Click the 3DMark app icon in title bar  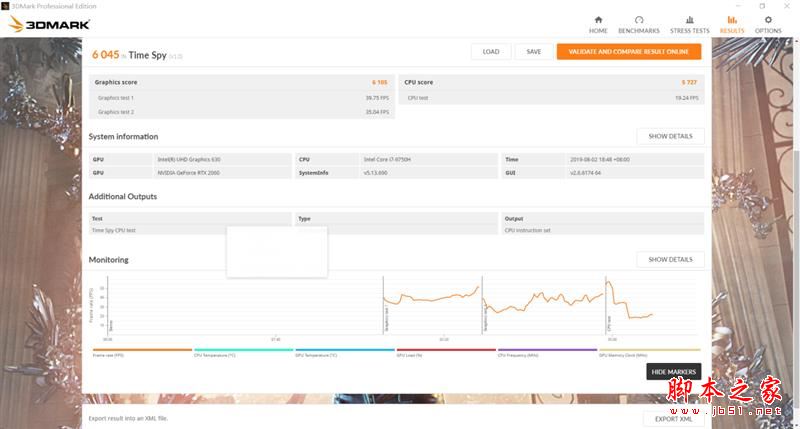coord(5,6)
